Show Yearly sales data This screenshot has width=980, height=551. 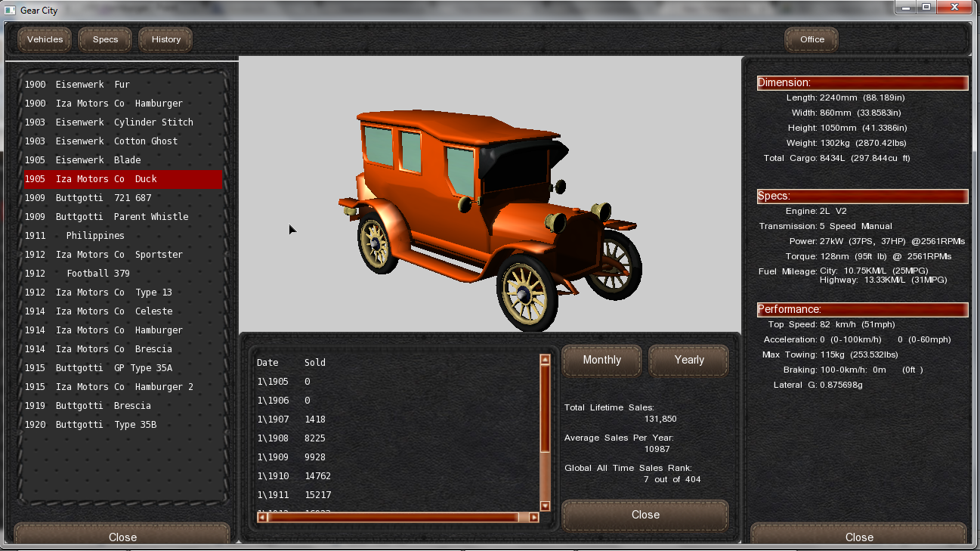tap(688, 360)
